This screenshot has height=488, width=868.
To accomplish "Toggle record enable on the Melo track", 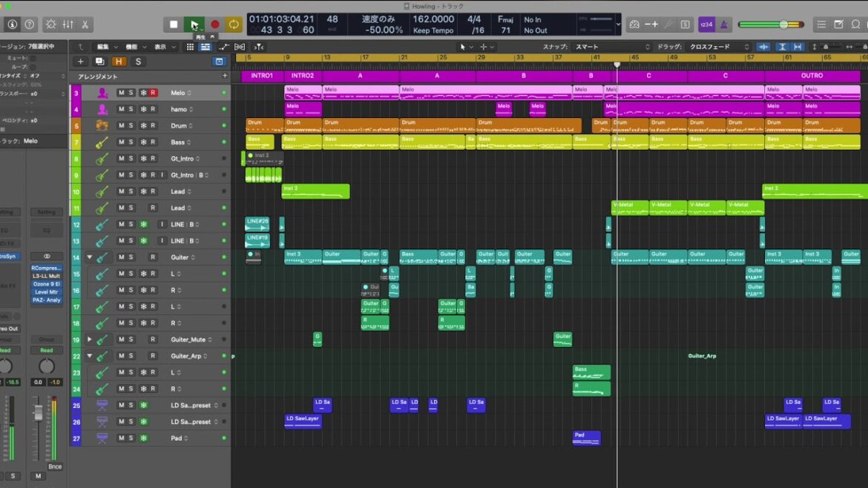I will 153,93.
